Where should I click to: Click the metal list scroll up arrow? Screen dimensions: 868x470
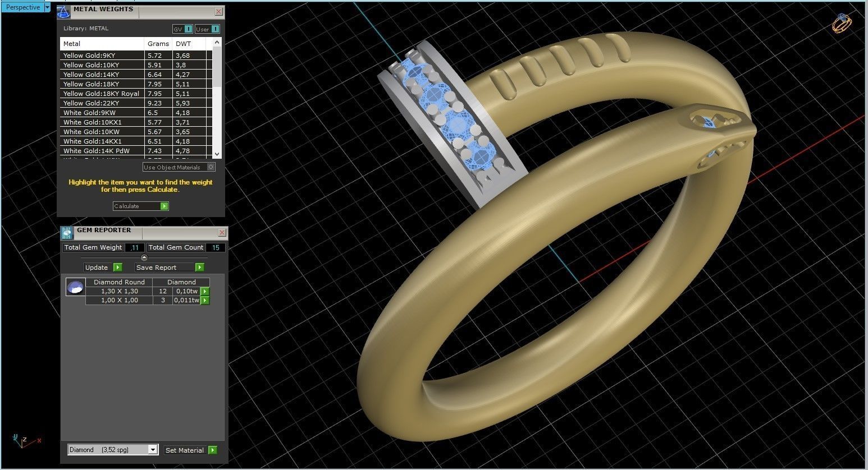[217, 43]
